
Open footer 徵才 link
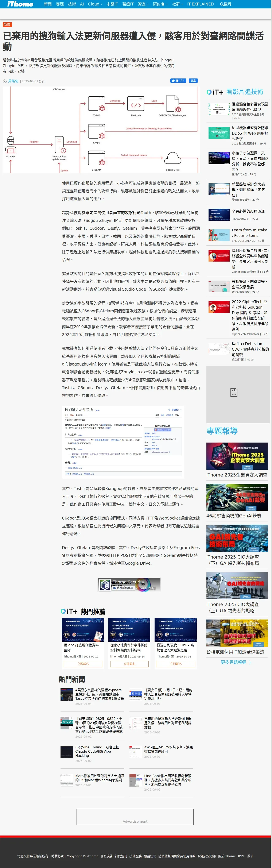click(x=250, y=856)
